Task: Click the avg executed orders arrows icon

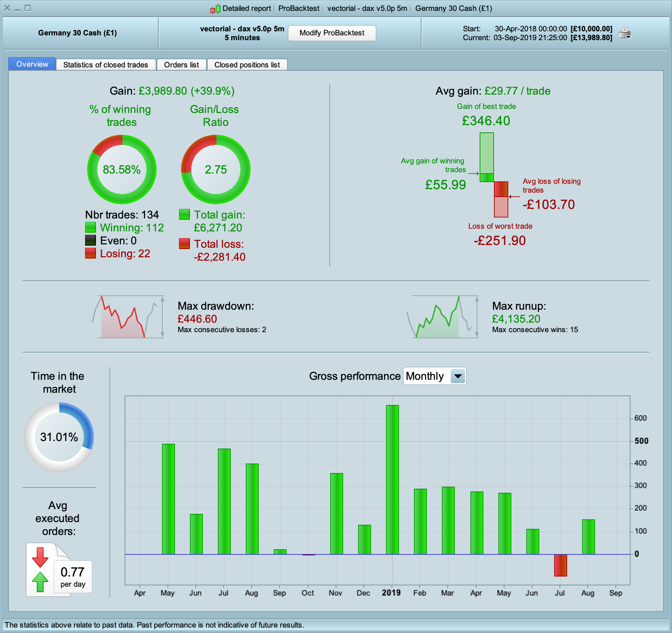Action: pos(40,569)
